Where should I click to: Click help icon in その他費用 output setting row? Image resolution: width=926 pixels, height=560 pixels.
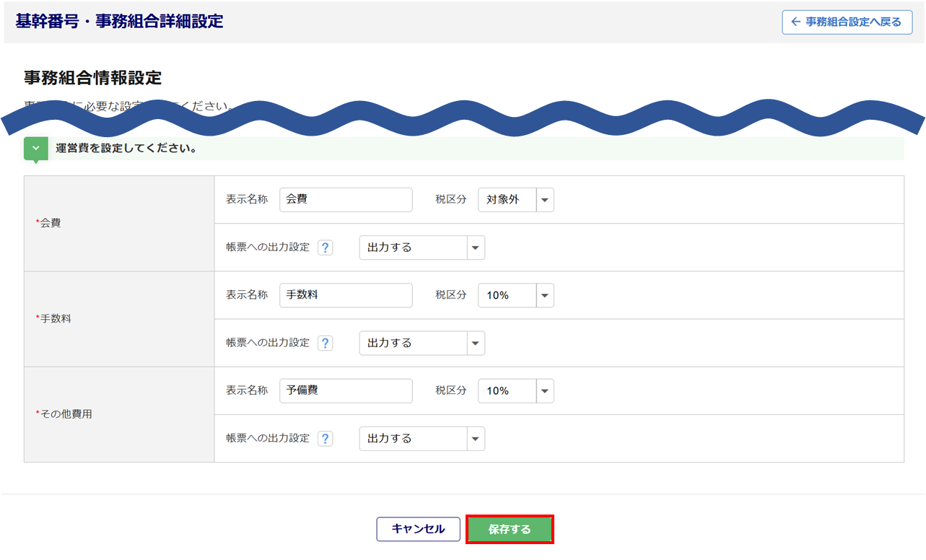(326, 439)
